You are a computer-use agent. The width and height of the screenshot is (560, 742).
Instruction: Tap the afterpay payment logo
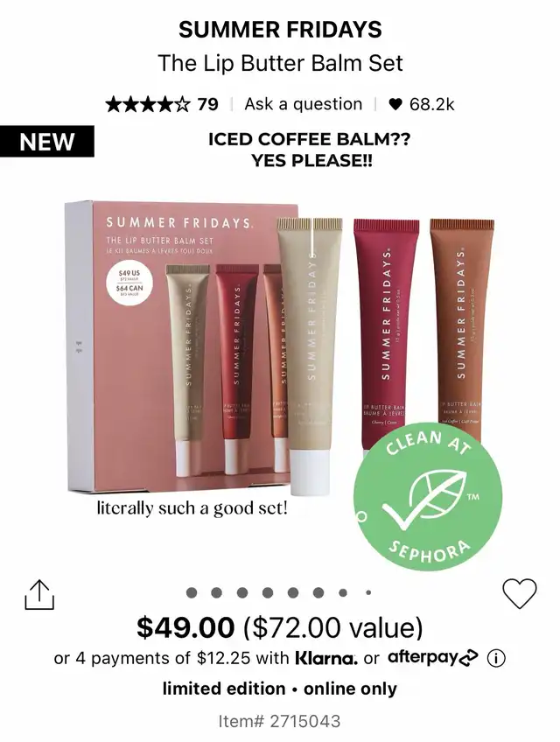(x=433, y=658)
